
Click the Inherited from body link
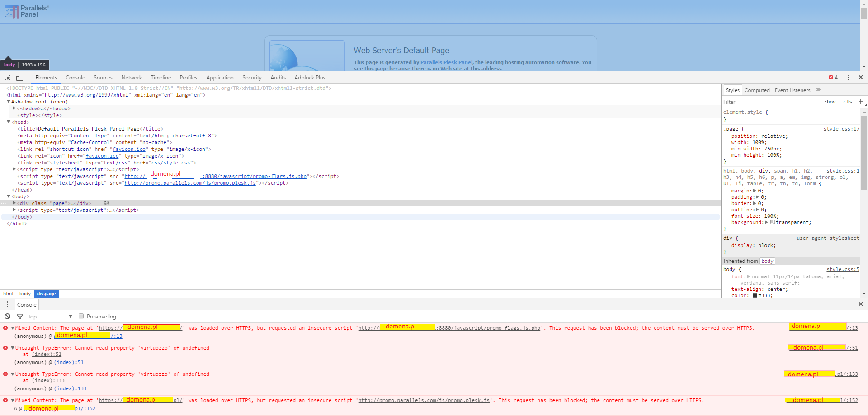click(767, 261)
